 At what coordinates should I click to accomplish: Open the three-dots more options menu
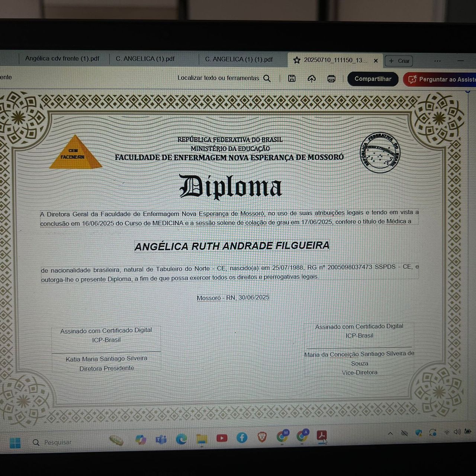tap(437, 61)
